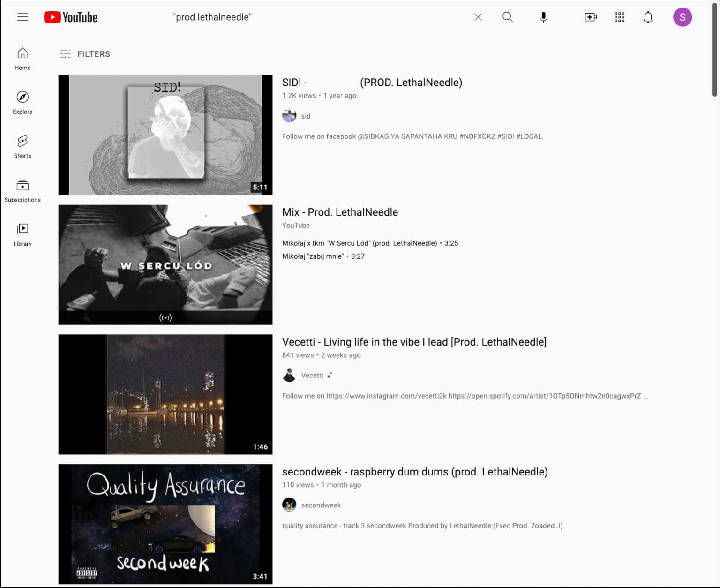Image resolution: width=720 pixels, height=588 pixels.
Task: Expand the search Filters panel
Action: tap(85, 54)
